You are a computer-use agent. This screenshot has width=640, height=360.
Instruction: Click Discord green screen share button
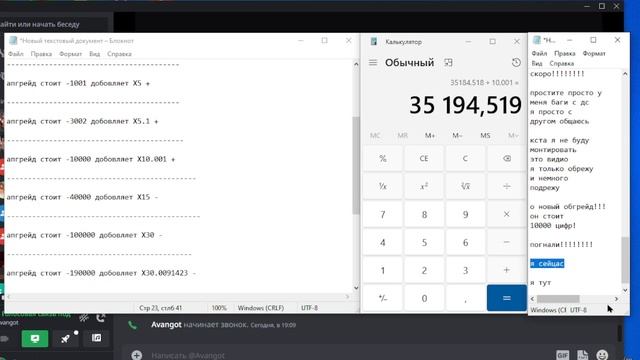35,338
